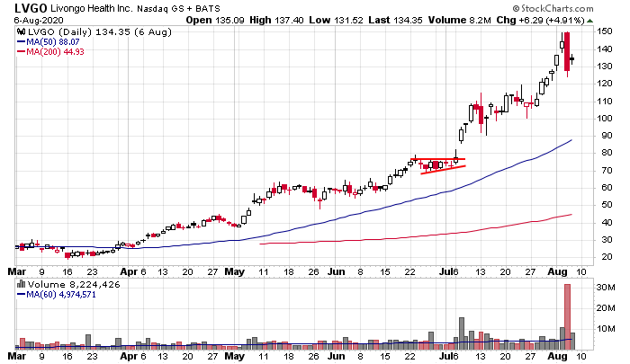Click the May label on the price chart axis
The width and height of the screenshot is (630, 364).
click(x=235, y=272)
